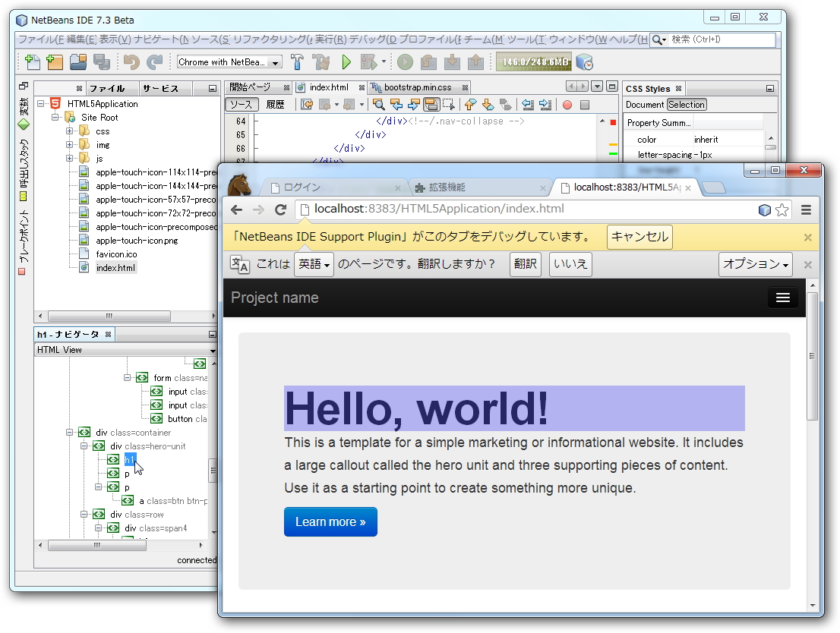The height and width of the screenshot is (633, 840).
Task: Switch editor to 履歴 view
Action: click(x=276, y=105)
